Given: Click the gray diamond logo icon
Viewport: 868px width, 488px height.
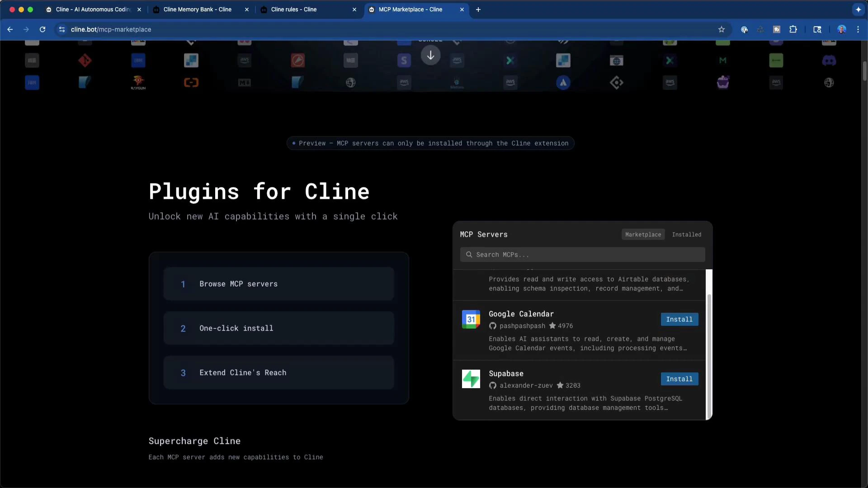Looking at the screenshot, I should pyautogui.click(x=616, y=82).
